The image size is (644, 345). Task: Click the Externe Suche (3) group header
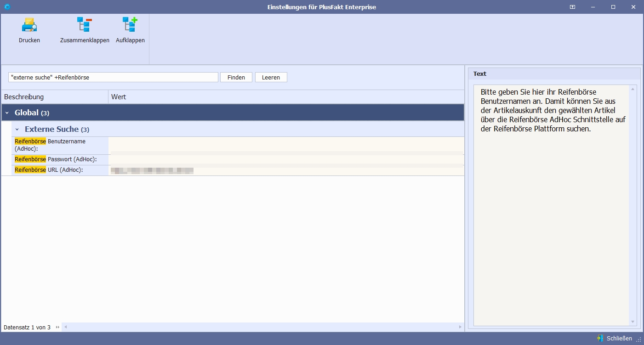238,129
